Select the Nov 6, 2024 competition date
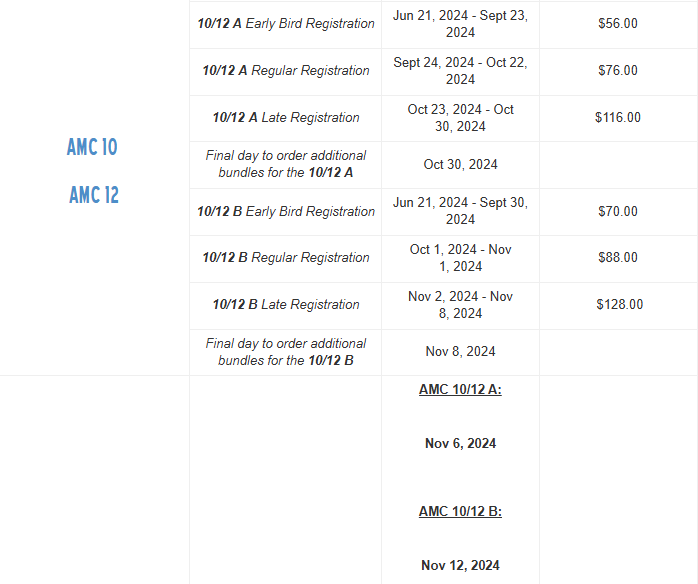The height and width of the screenshot is (584, 698). [460, 444]
